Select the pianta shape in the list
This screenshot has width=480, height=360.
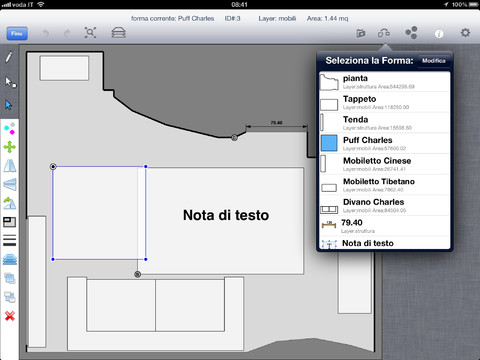pos(385,82)
